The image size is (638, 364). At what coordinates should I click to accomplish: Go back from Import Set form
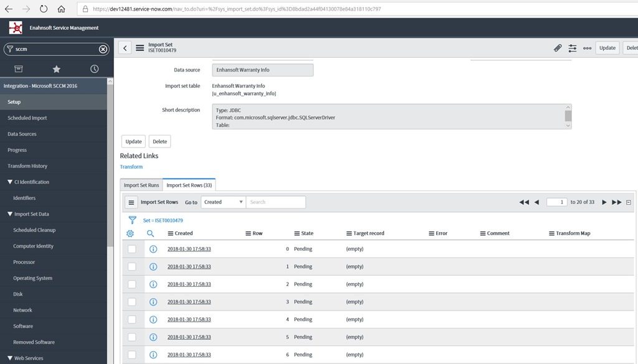coord(125,48)
